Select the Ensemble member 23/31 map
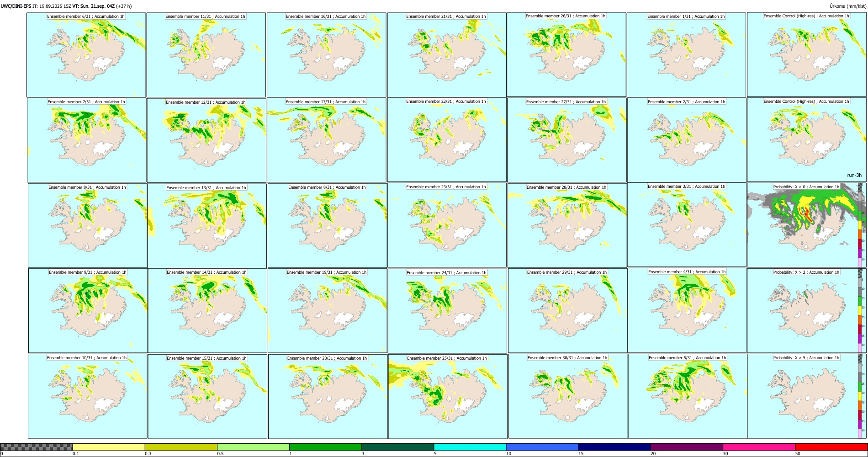The image size is (868, 457). (447, 225)
